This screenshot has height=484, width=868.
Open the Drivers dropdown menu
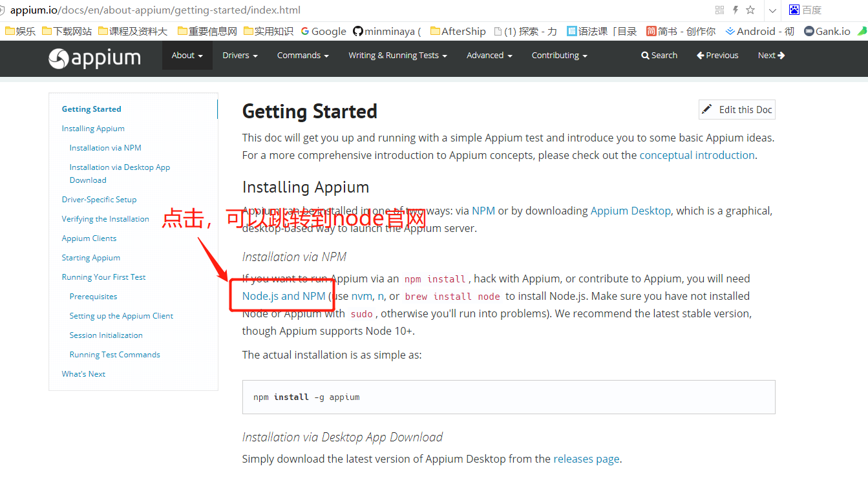tap(240, 56)
